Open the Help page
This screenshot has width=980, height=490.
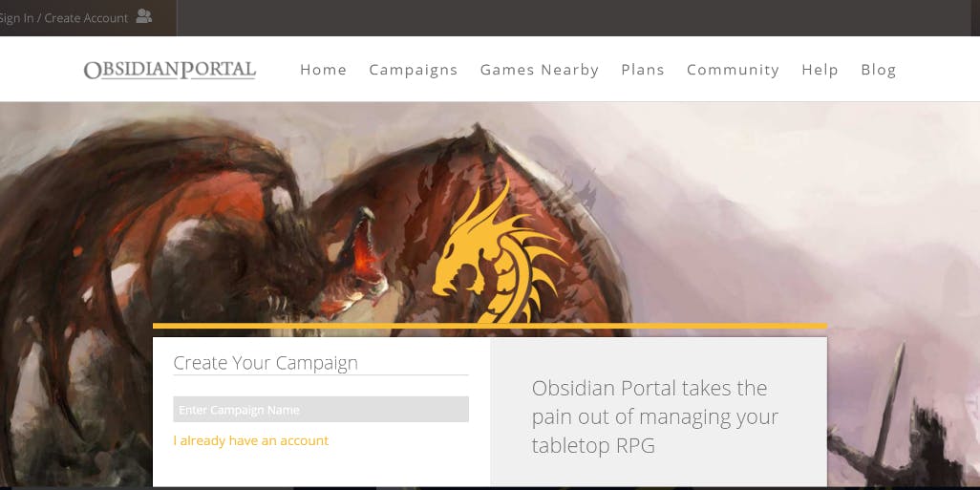820,70
